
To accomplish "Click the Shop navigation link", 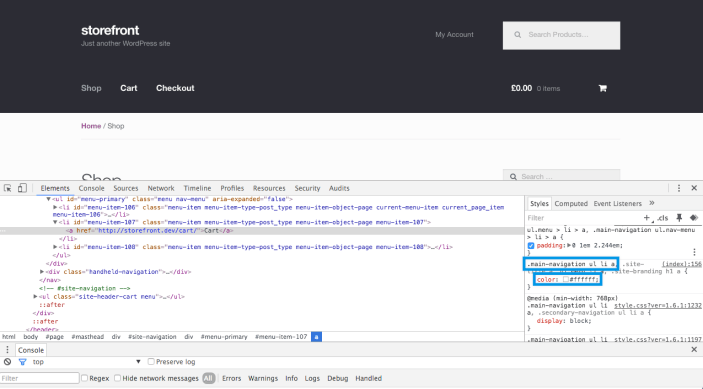I will [x=91, y=88].
